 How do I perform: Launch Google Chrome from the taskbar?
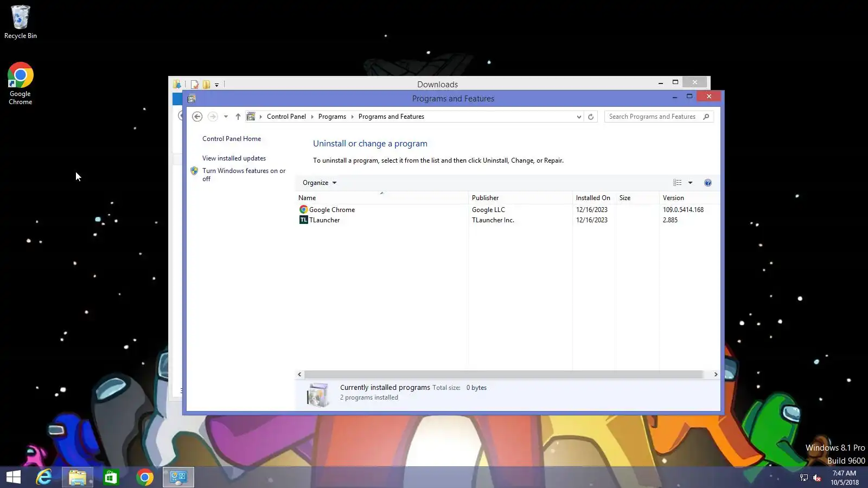coord(145,477)
